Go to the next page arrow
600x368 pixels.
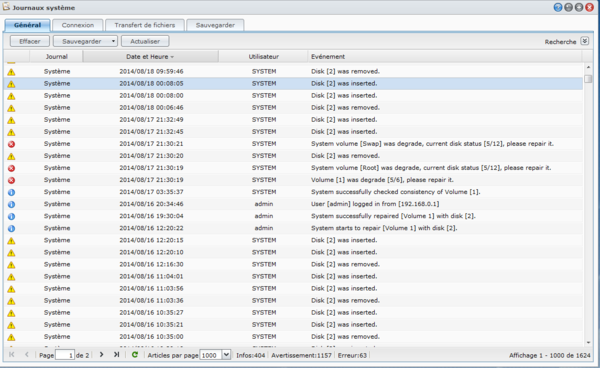click(x=101, y=355)
